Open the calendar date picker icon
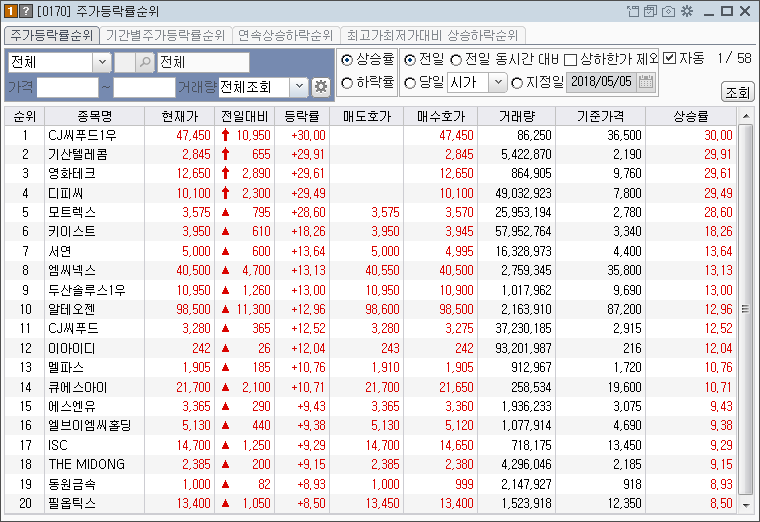Screen dimensions: 760x522 point(646,82)
